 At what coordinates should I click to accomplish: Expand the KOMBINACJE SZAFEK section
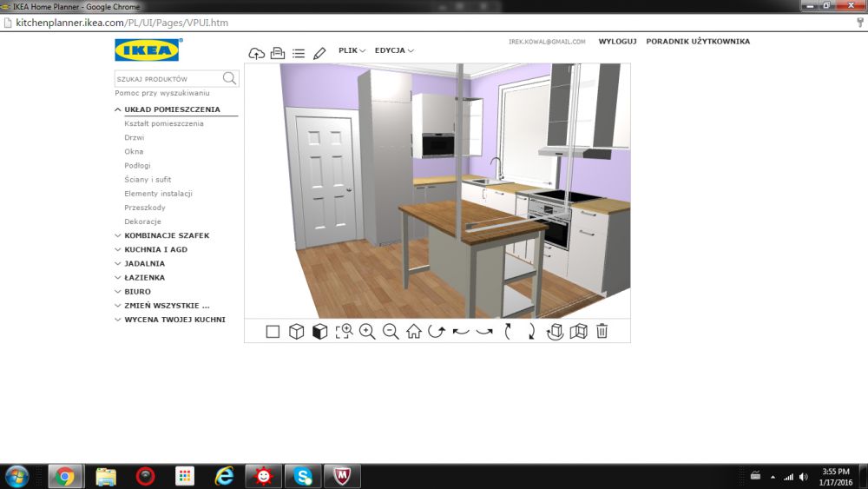[167, 235]
